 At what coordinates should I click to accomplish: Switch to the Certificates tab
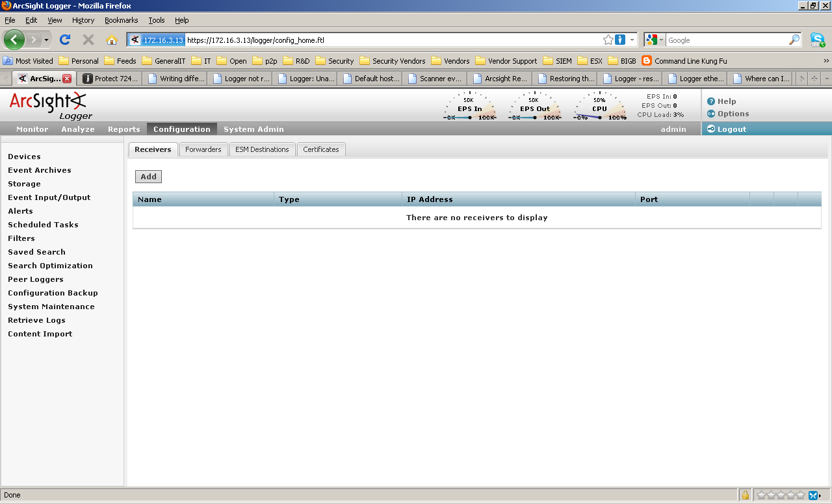(x=321, y=149)
